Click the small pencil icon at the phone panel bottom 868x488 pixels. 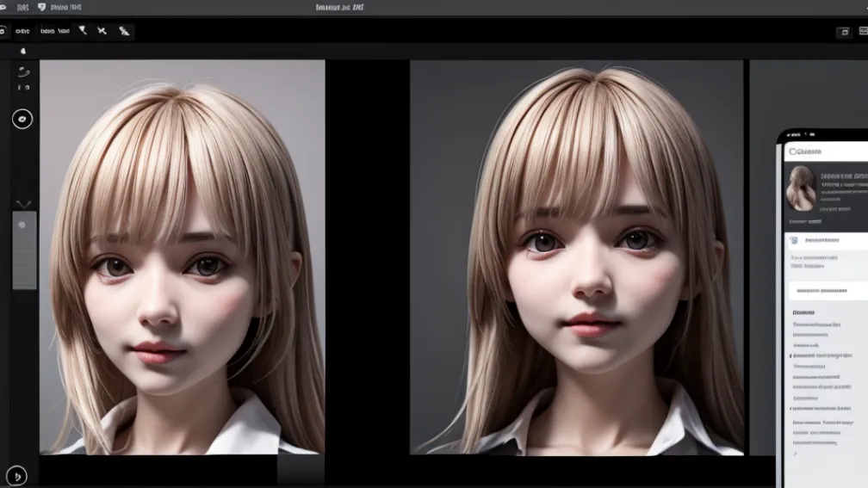point(795,454)
